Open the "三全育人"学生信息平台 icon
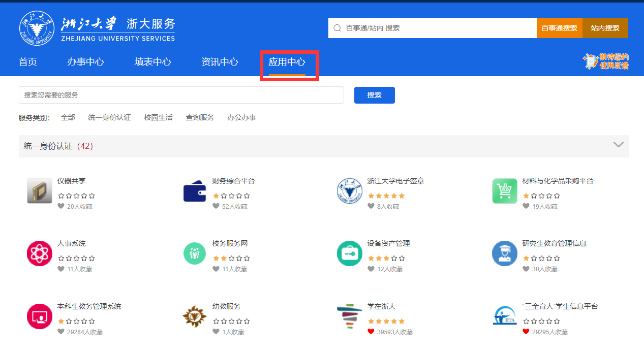The width and height of the screenshot is (644, 352). coord(505,316)
